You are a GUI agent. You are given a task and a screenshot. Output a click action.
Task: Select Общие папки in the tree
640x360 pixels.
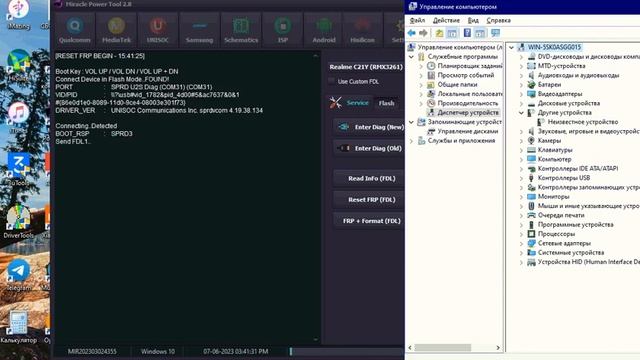pyautogui.click(x=457, y=84)
